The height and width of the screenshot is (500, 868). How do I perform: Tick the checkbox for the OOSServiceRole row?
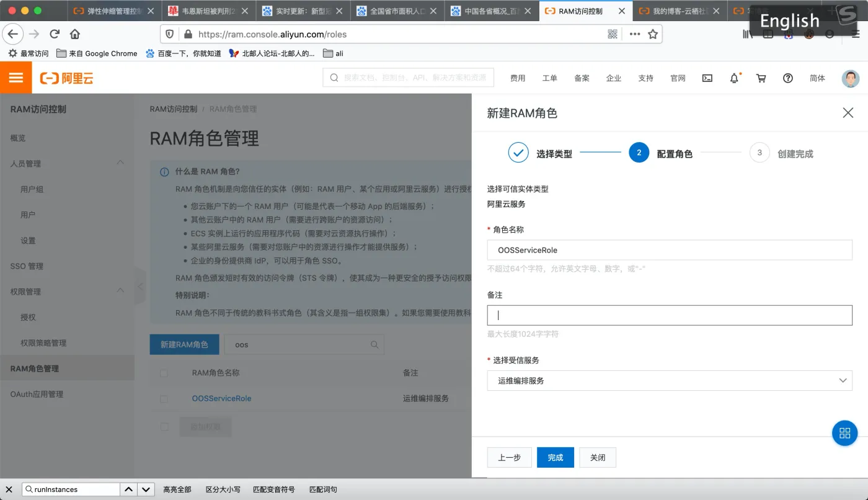tap(164, 399)
